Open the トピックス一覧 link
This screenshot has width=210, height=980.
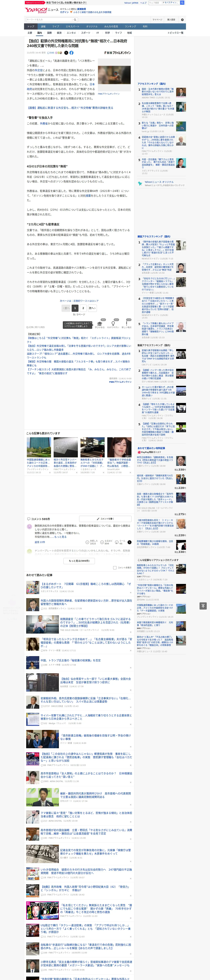[x=175, y=33]
